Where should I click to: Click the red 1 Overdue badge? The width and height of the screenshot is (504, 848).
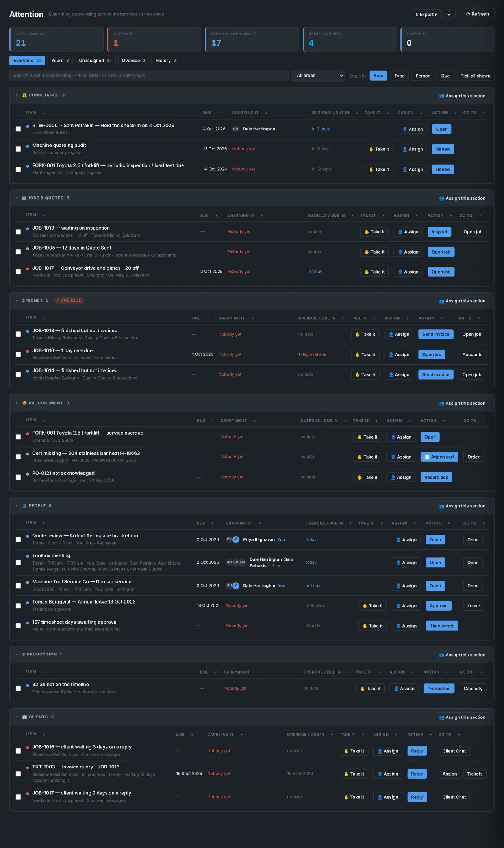coord(69,300)
